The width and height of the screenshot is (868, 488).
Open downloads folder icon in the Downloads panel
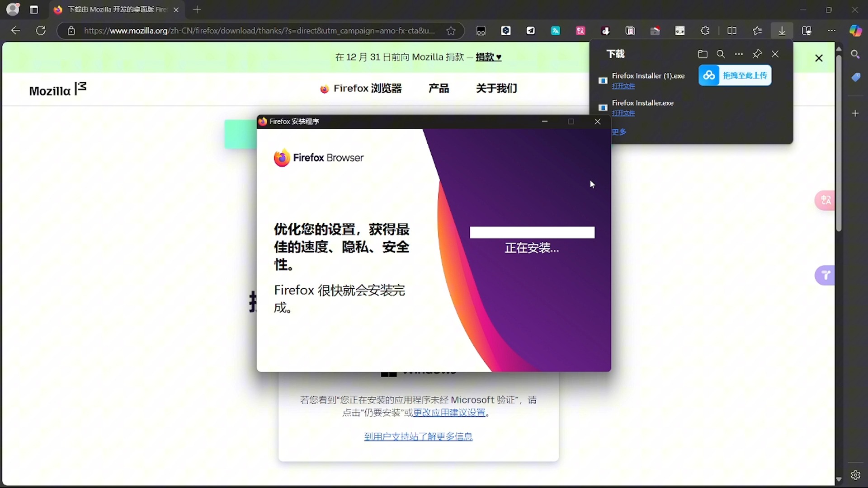click(703, 54)
